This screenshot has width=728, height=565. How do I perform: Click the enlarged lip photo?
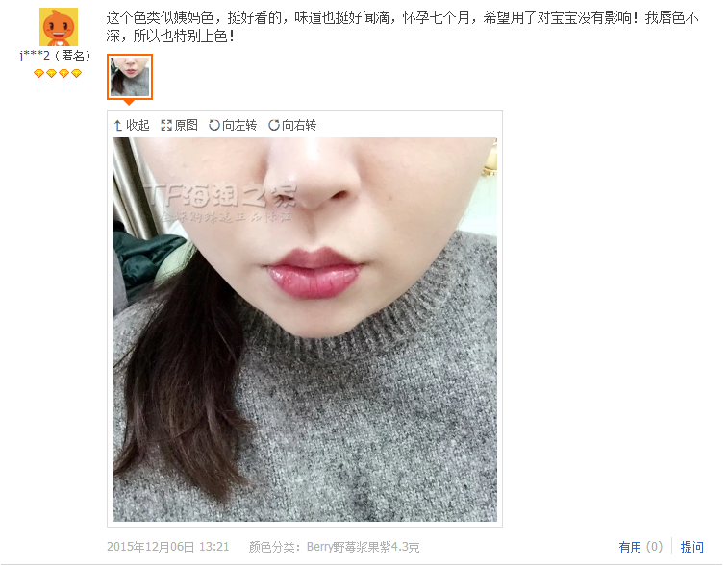pos(305,330)
